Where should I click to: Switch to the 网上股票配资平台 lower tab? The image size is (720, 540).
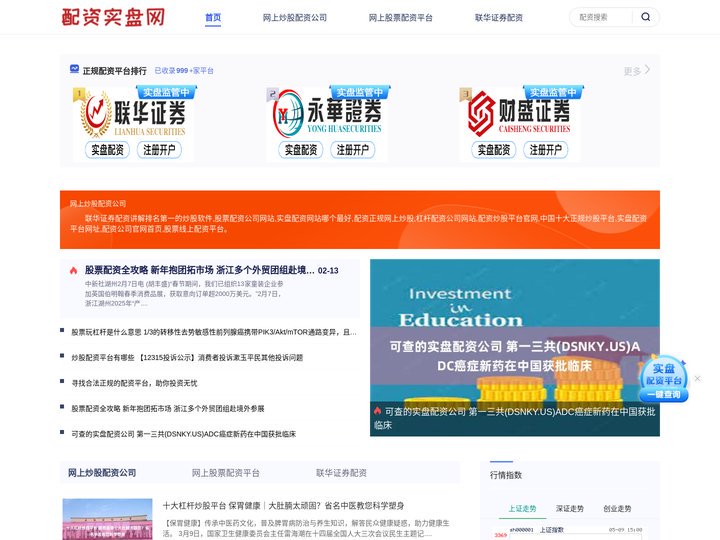click(225, 472)
